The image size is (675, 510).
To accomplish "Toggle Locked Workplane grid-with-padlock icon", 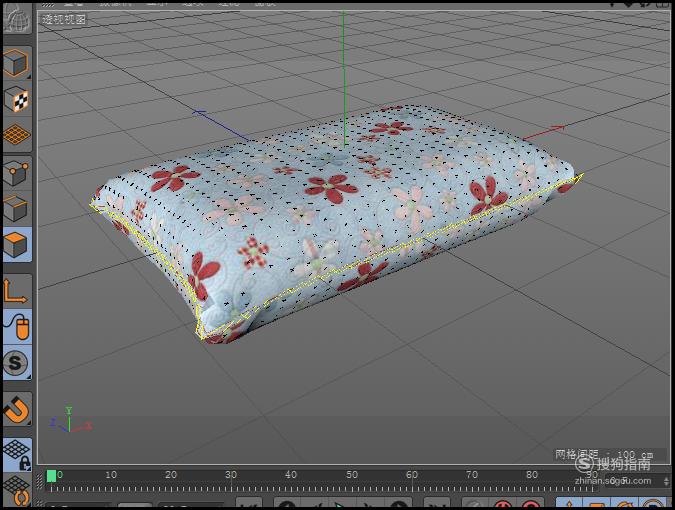I will click(x=17, y=454).
